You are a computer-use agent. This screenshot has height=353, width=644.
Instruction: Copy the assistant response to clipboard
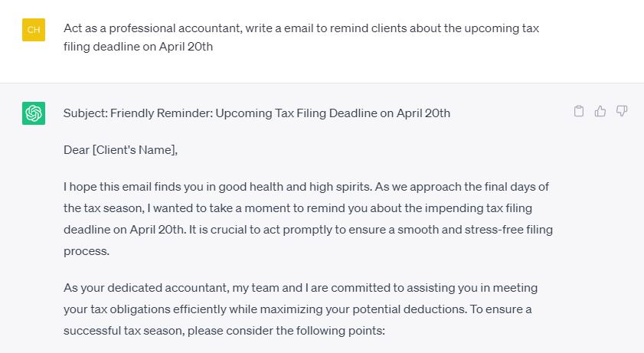click(579, 112)
